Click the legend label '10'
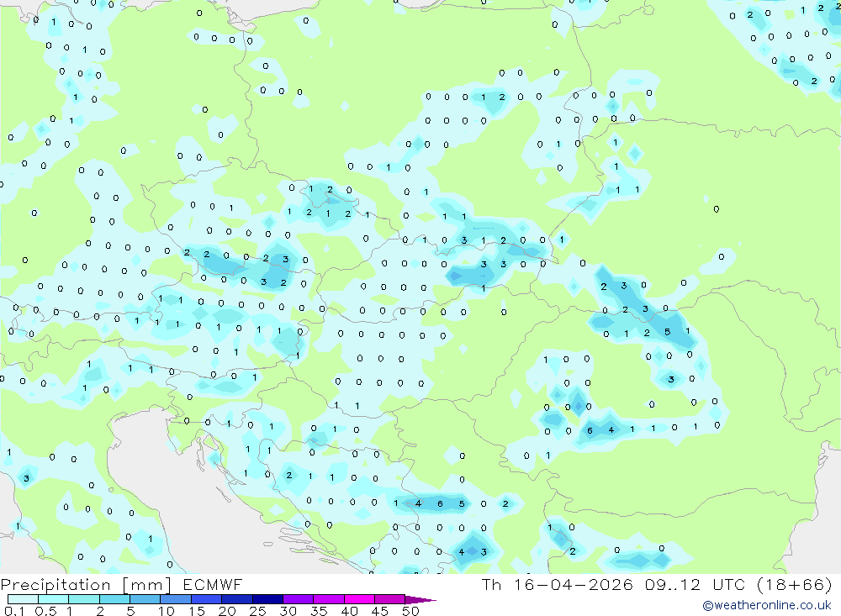 point(167,611)
